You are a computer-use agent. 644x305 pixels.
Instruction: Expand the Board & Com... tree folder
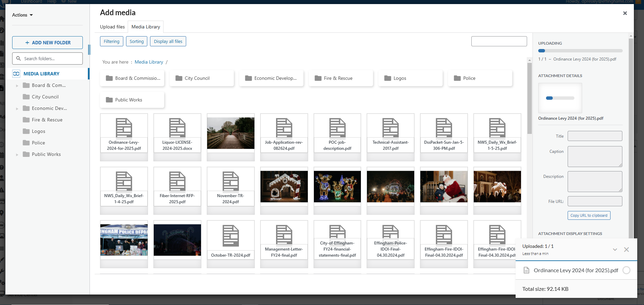[x=17, y=86]
